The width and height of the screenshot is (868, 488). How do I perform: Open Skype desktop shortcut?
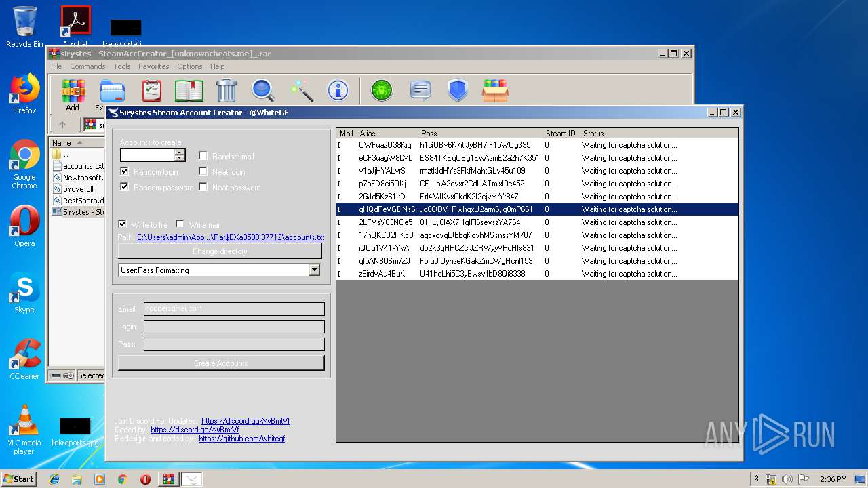point(24,292)
